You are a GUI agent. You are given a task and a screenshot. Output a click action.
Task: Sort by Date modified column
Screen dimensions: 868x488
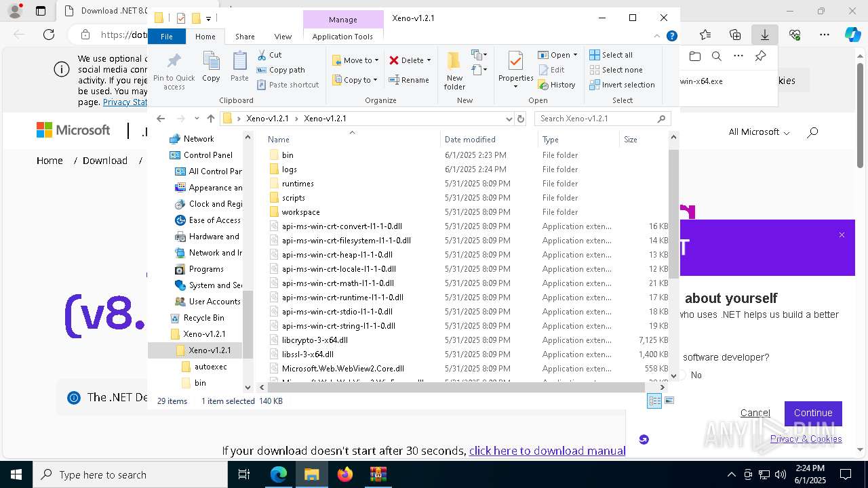[489, 140]
